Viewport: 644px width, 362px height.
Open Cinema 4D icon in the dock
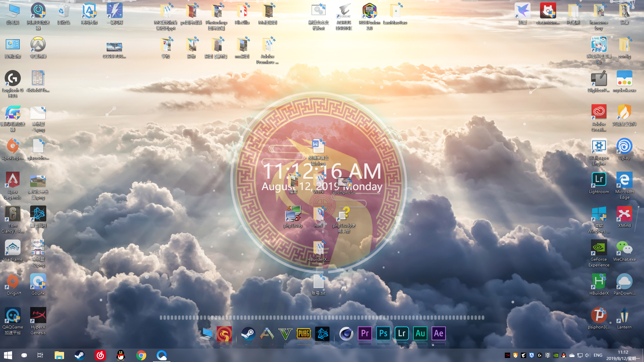click(x=346, y=334)
